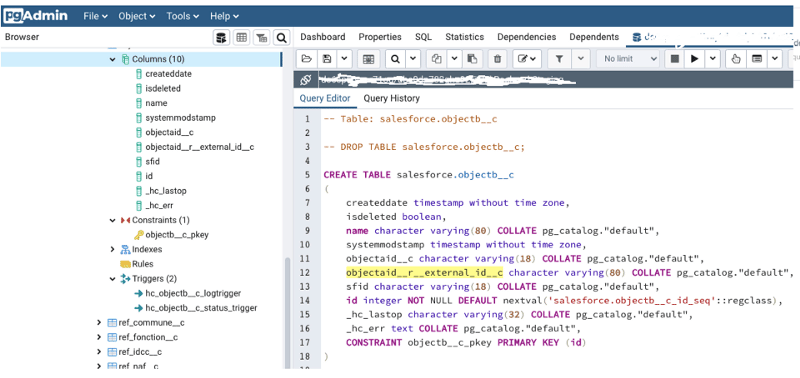The height and width of the screenshot is (378, 800).
Task: Click the highlighted objectaid__r__external_id__c text in editor
Action: click(424, 272)
